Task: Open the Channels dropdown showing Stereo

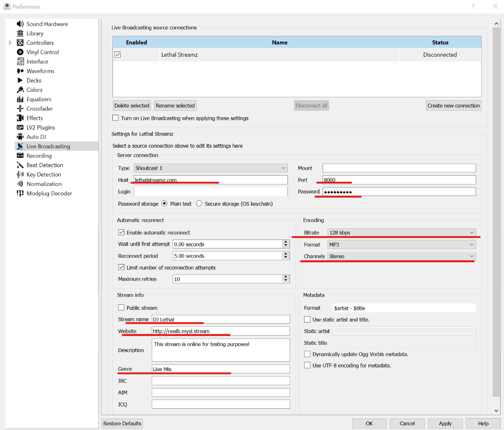Action: 402,256
